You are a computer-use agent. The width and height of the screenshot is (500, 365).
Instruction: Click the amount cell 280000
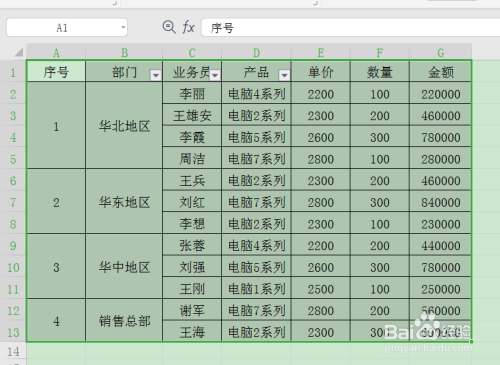(440, 159)
